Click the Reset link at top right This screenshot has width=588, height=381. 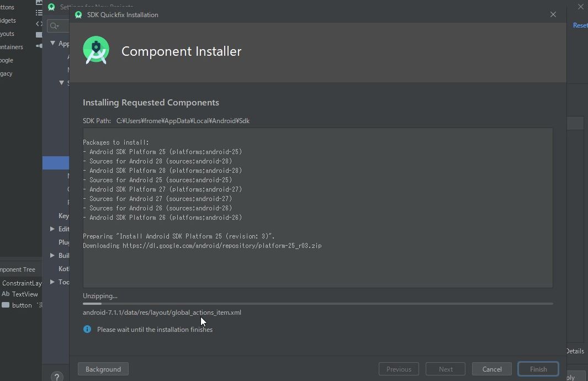click(x=579, y=25)
